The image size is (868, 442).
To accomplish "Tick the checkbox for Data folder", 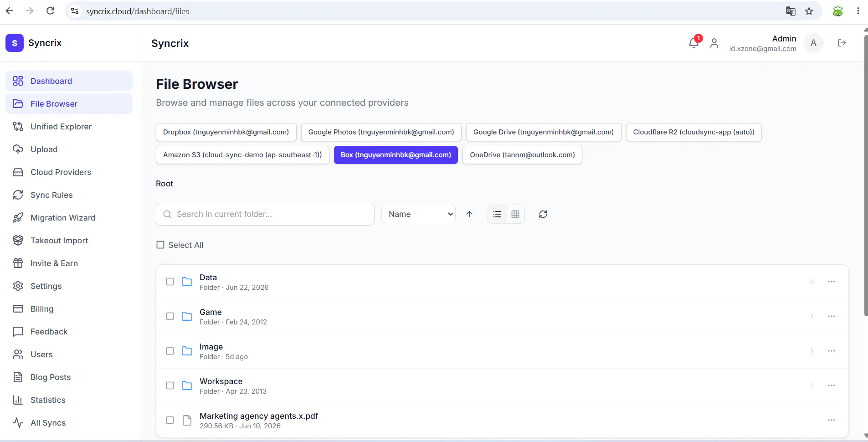I will 170,282.
